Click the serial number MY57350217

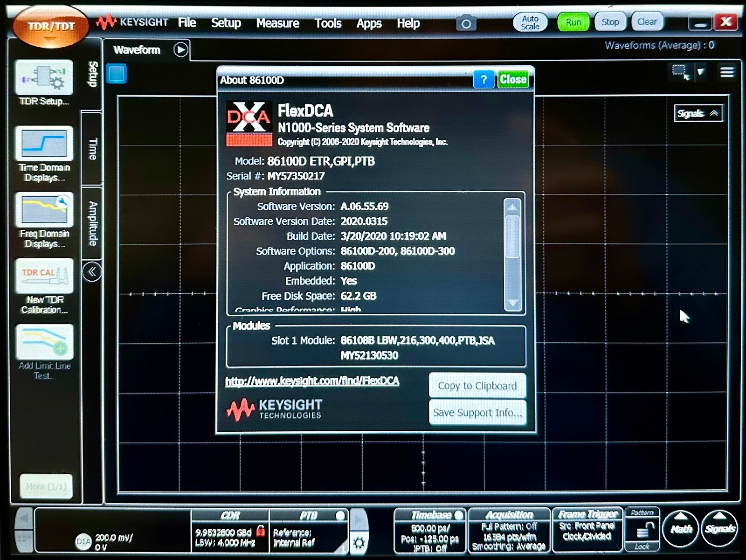(296, 176)
